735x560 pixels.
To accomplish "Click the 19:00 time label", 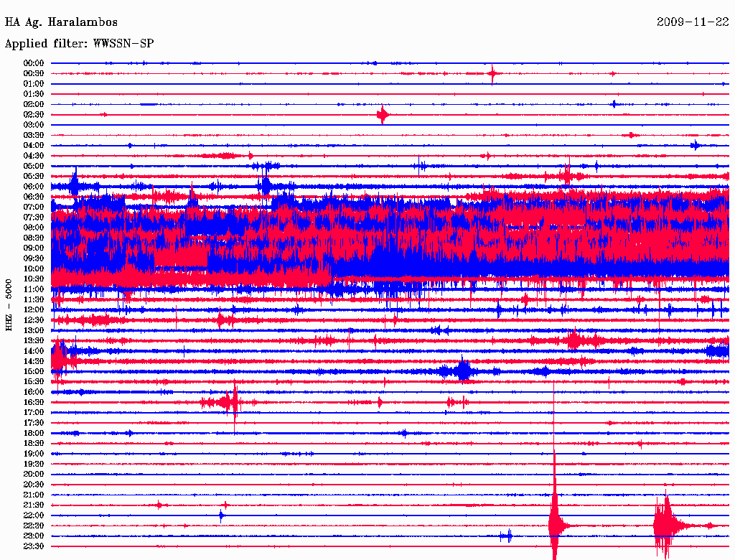I will click(x=34, y=454).
